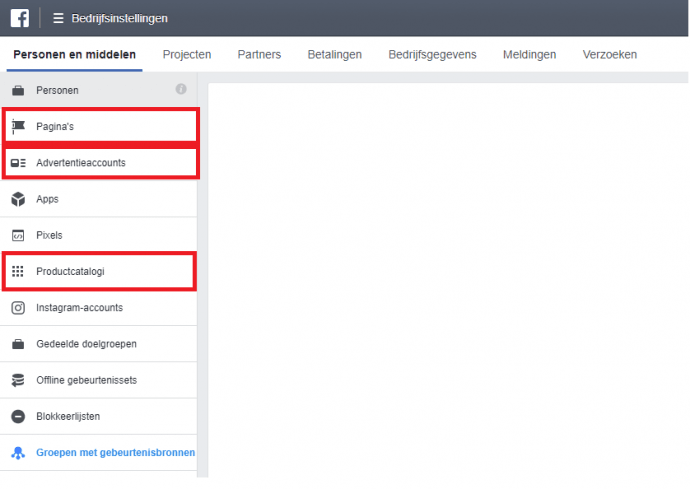Viewport: 690px width, 489px height.
Task: Select Apps in the sidebar
Action: [99, 199]
